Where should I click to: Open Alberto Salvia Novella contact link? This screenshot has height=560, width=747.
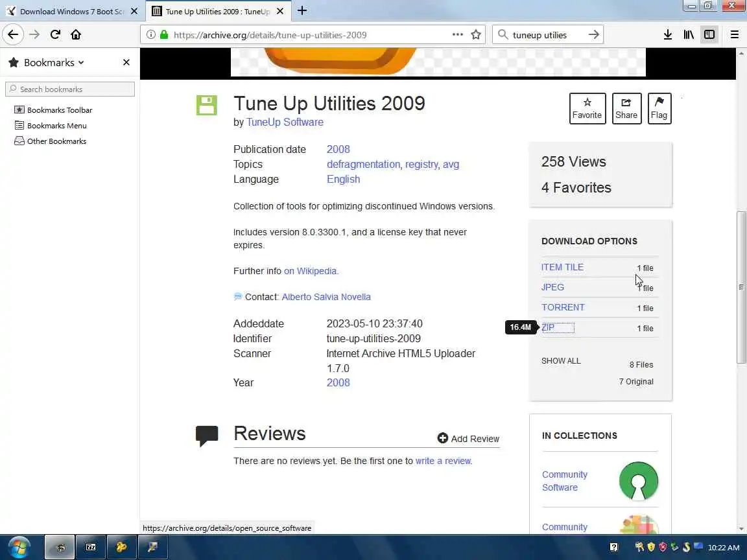click(x=326, y=297)
